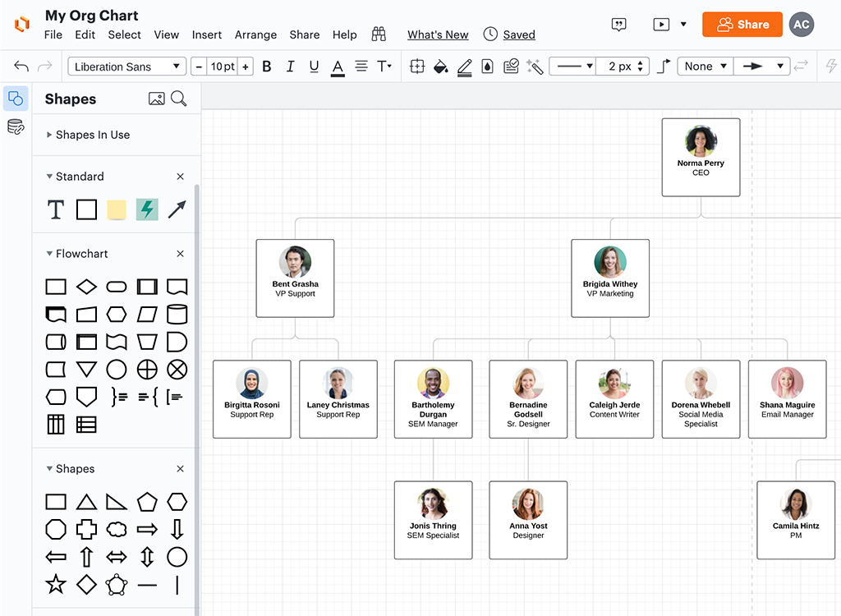The image size is (841, 616).
Task: Open the text alignment options
Action: click(361, 66)
